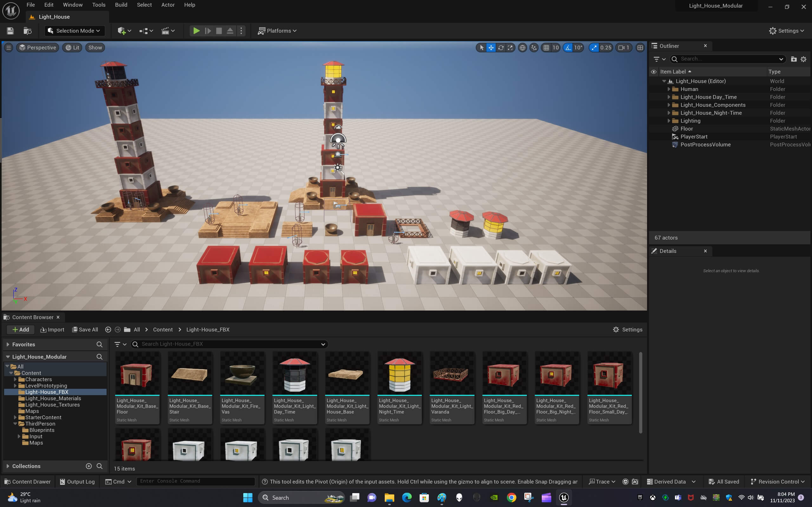The height and width of the screenshot is (507, 812).
Task: Click the Save current level icon
Action: [x=10, y=31]
